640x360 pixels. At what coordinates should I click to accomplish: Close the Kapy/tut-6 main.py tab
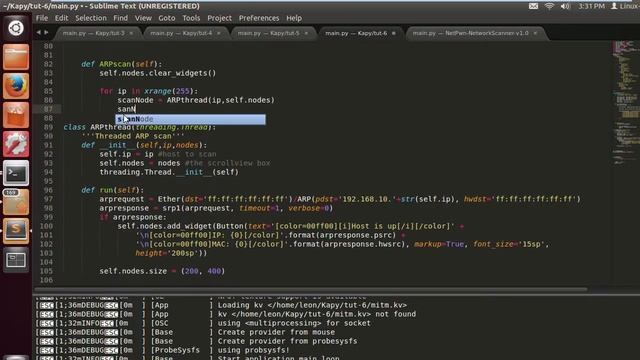[394, 33]
